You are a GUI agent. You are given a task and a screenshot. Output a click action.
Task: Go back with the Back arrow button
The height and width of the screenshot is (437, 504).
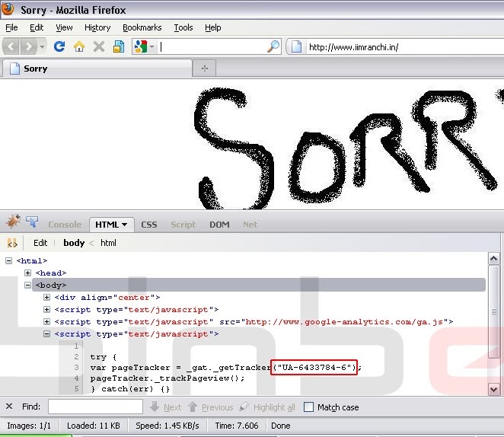[x=11, y=47]
